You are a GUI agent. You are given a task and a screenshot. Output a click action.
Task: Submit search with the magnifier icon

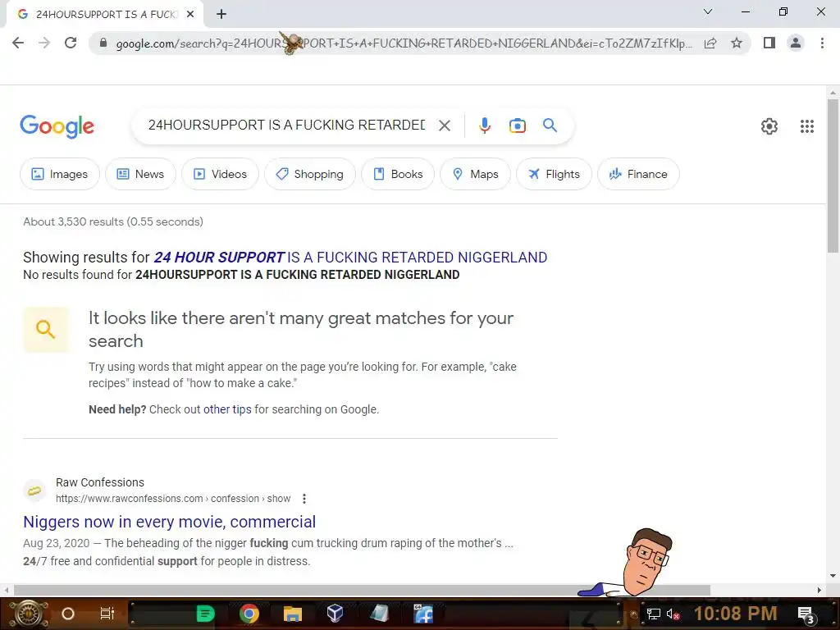click(550, 126)
